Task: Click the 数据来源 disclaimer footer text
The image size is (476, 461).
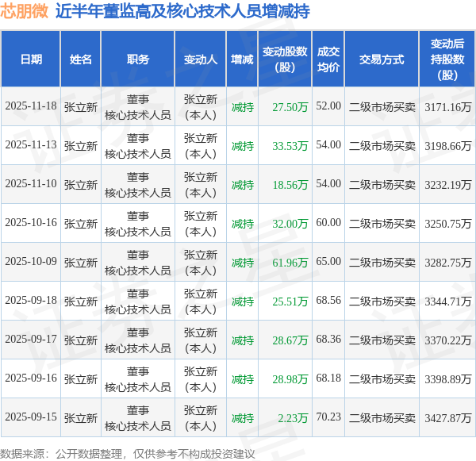Action: pyautogui.click(x=128, y=454)
